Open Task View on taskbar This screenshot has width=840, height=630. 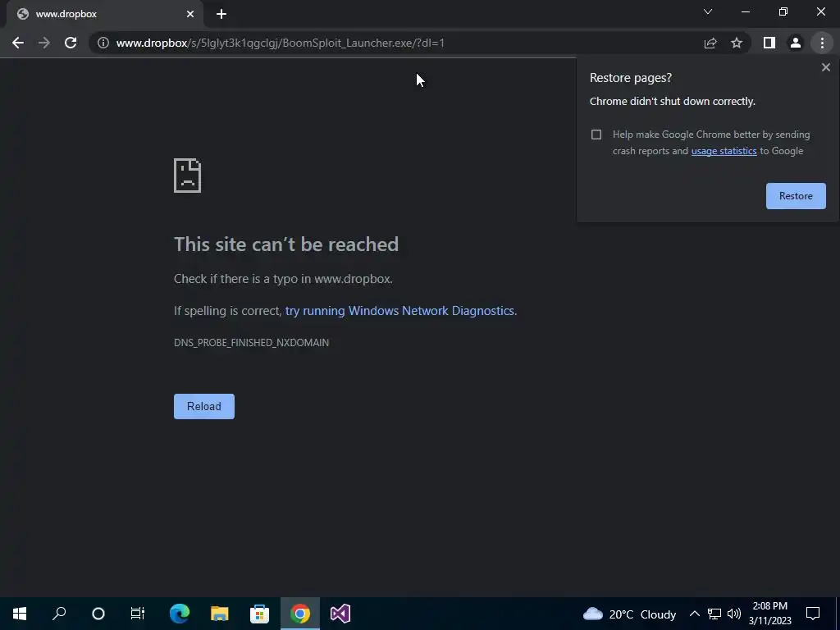[x=138, y=614]
